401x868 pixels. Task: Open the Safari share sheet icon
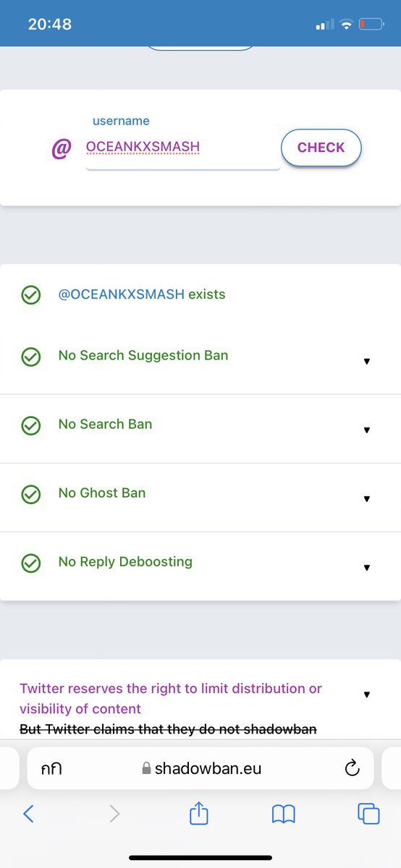coord(199,812)
